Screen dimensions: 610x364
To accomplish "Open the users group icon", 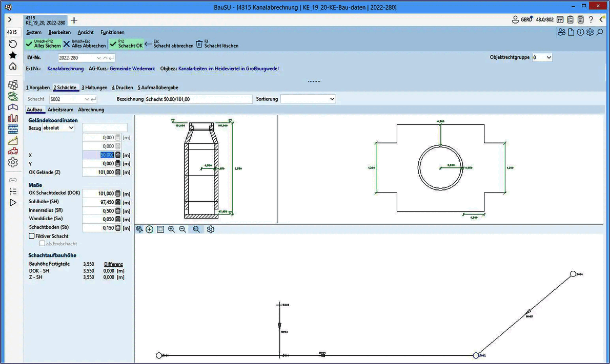I will click(x=561, y=32).
